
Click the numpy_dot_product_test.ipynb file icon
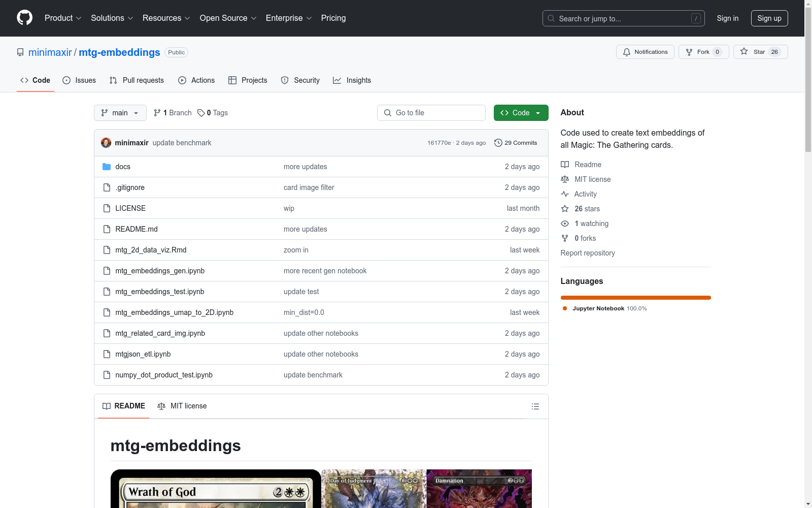(x=107, y=375)
